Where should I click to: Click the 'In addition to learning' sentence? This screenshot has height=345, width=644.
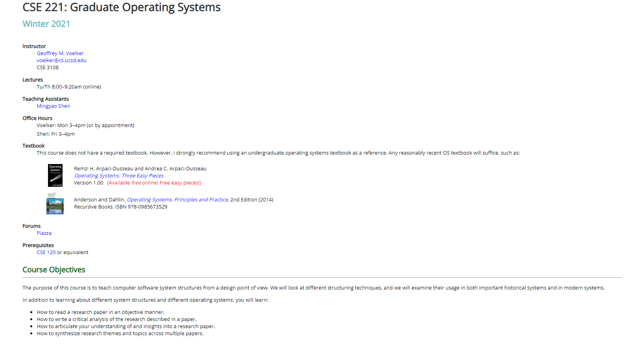click(x=145, y=300)
